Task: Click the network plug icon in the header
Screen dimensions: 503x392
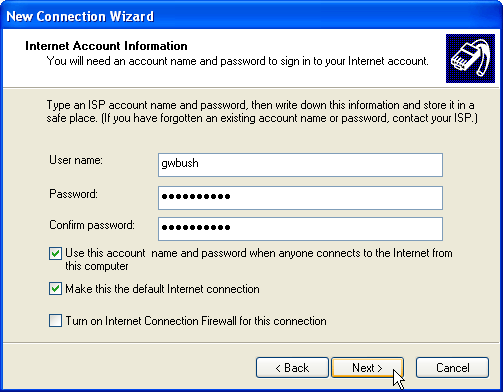Action: tap(470, 58)
